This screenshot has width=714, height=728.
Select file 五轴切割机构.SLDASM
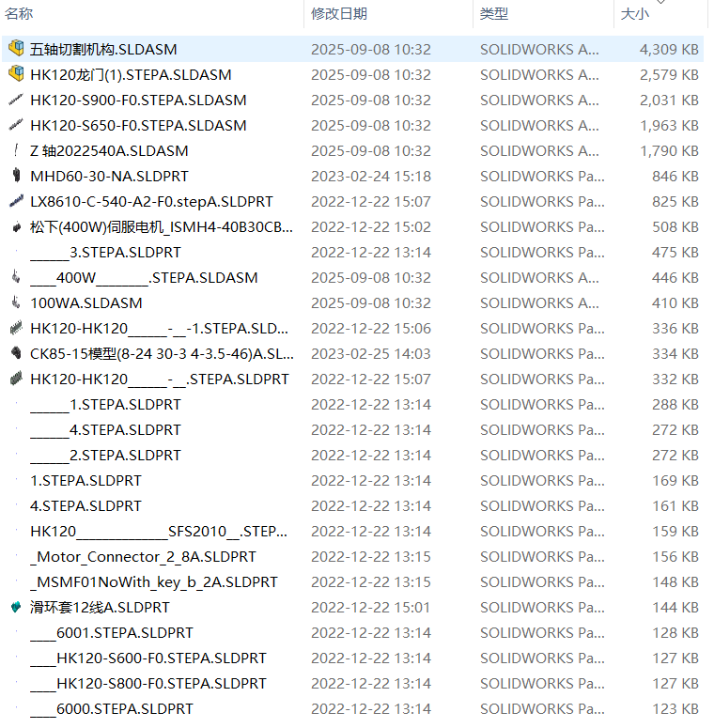(103, 49)
